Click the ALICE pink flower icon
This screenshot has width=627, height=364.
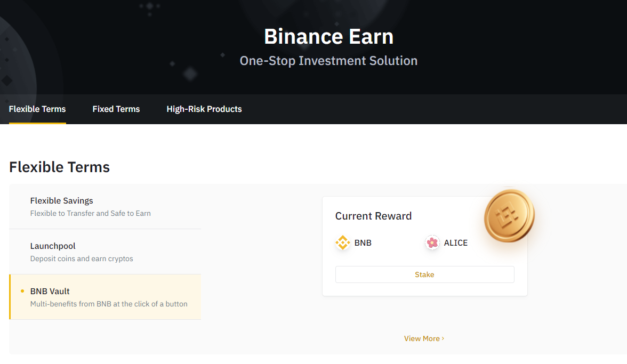(432, 242)
